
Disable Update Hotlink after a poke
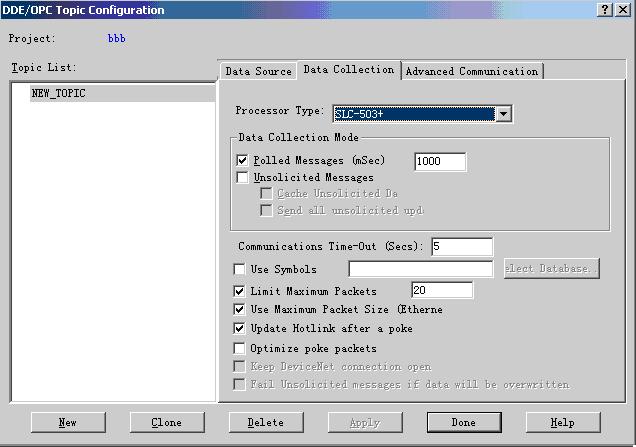click(x=239, y=328)
